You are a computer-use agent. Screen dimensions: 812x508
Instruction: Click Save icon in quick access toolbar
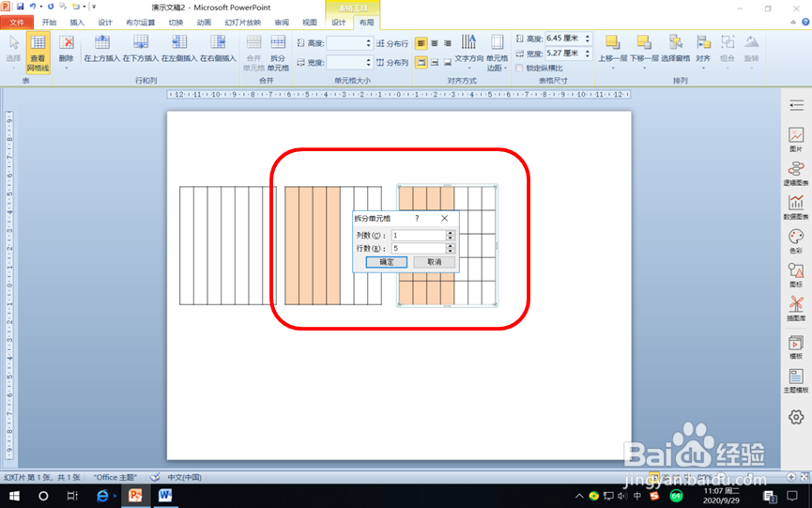pyautogui.click(x=21, y=7)
